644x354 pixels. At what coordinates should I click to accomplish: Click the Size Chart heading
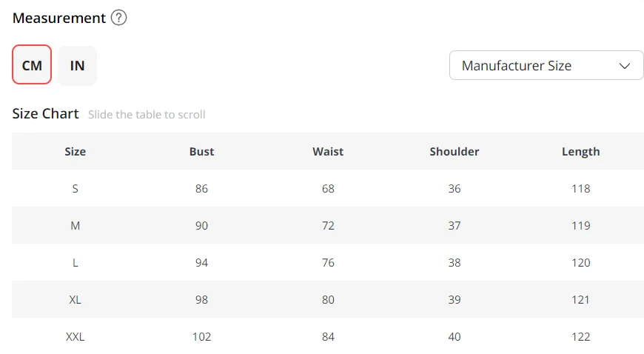[45, 113]
